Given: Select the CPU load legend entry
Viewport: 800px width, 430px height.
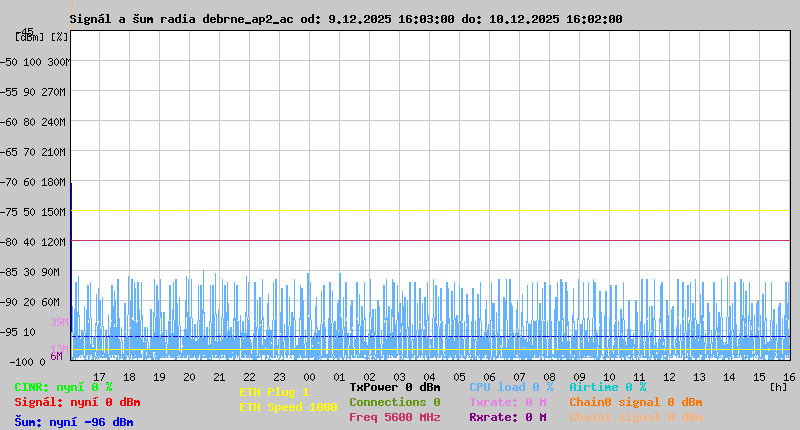Looking at the screenshot, I should pos(510,387).
